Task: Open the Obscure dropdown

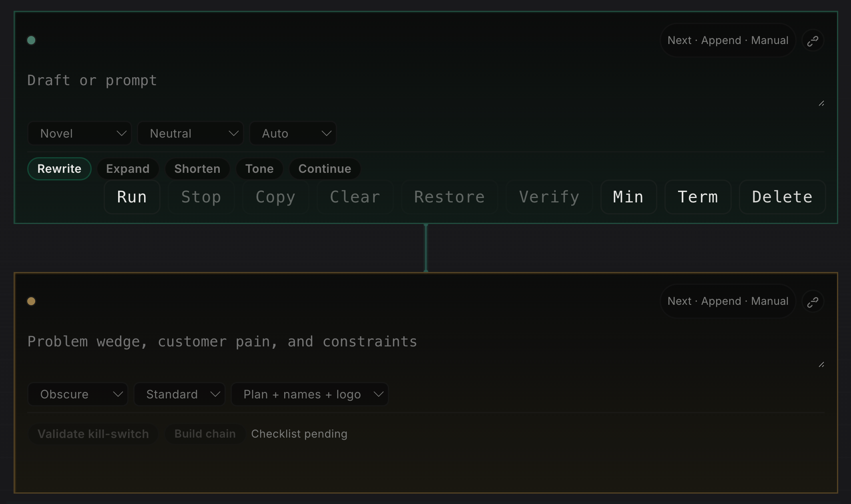Action: [x=78, y=394]
